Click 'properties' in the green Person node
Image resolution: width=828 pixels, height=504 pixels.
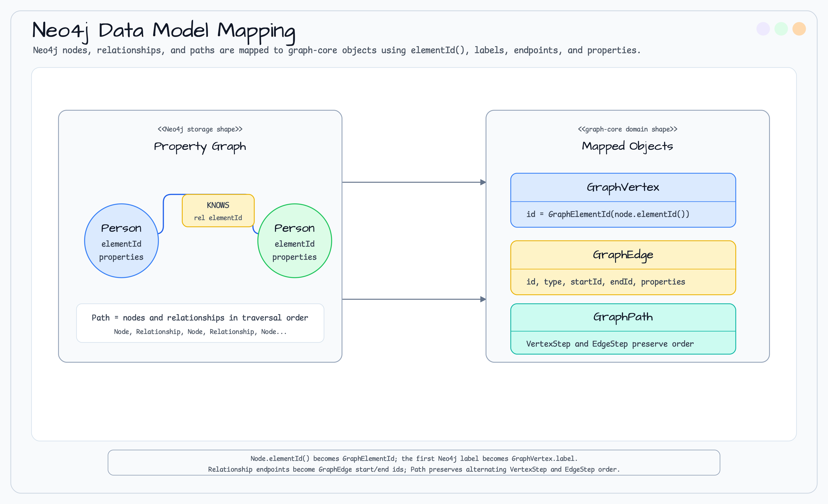tap(295, 257)
